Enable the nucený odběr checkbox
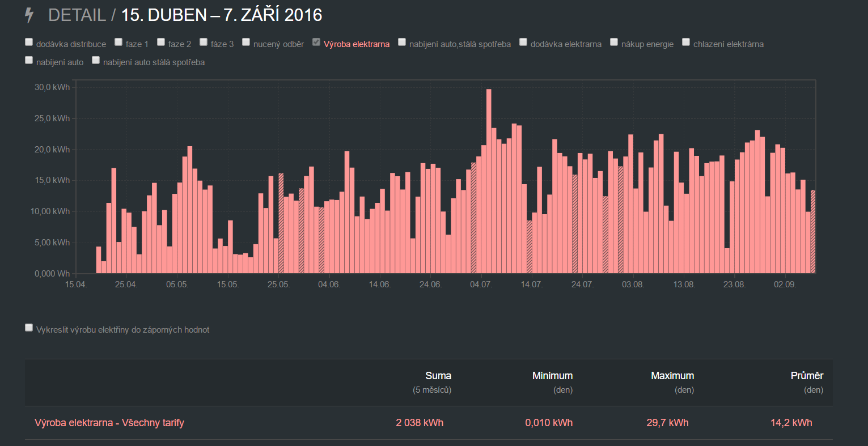868x446 pixels. click(x=246, y=41)
